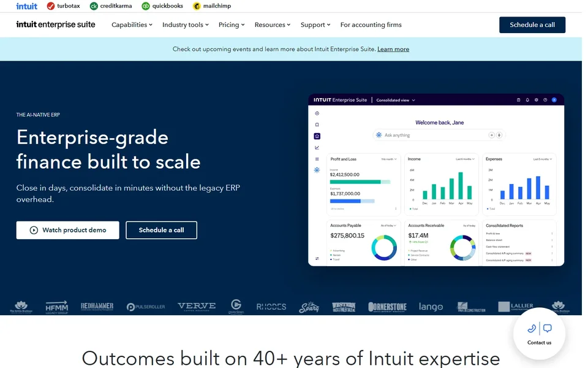This screenshot has height=368, width=588.
Task: Follow the Learn more link in the banner
Action: tap(393, 49)
